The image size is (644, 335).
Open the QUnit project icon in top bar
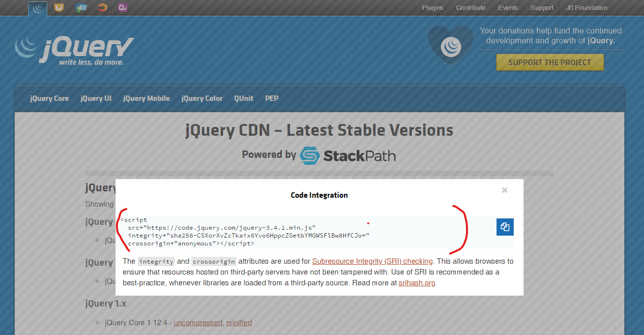click(123, 7)
